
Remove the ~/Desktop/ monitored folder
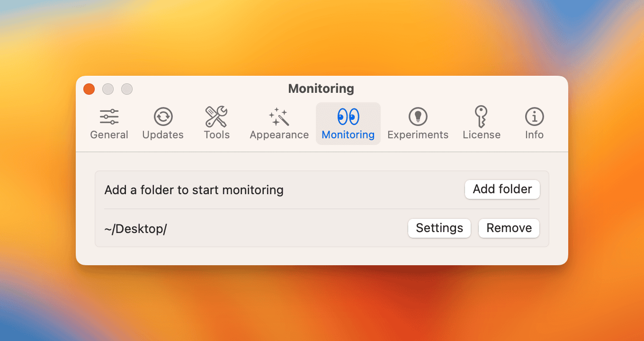[x=509, y=228]
